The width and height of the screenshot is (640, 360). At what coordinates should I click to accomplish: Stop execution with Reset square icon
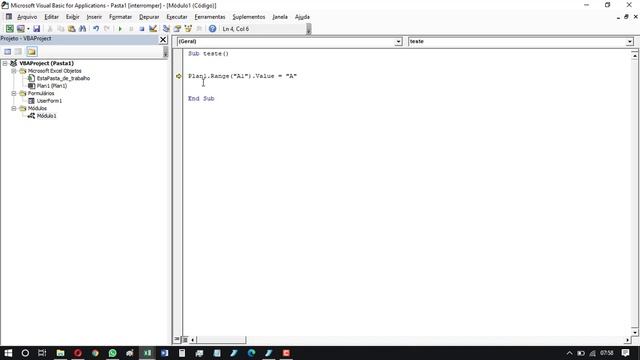click(142, 29)
